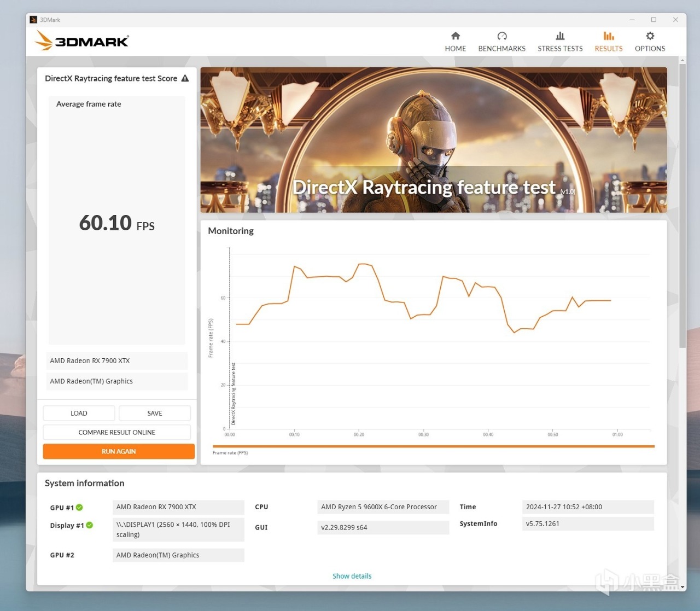Open the HOME tab
Screen dimensions: 700x611
tap(455, 42)
